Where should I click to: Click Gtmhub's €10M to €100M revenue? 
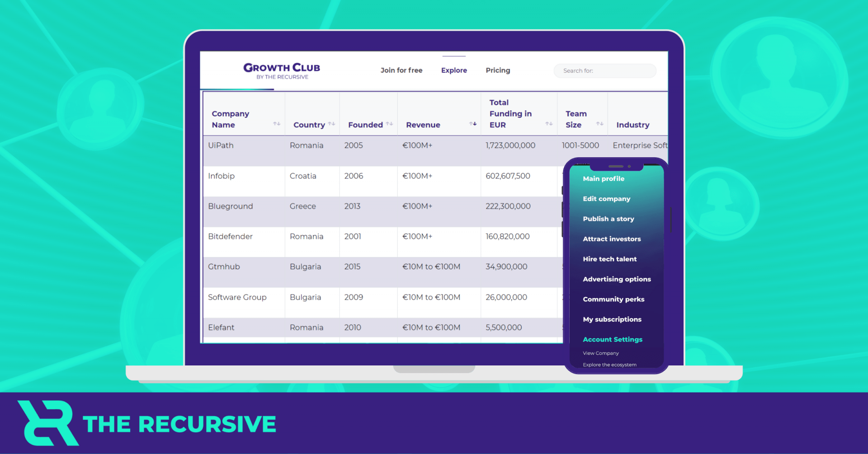click(x=431, y=267)
